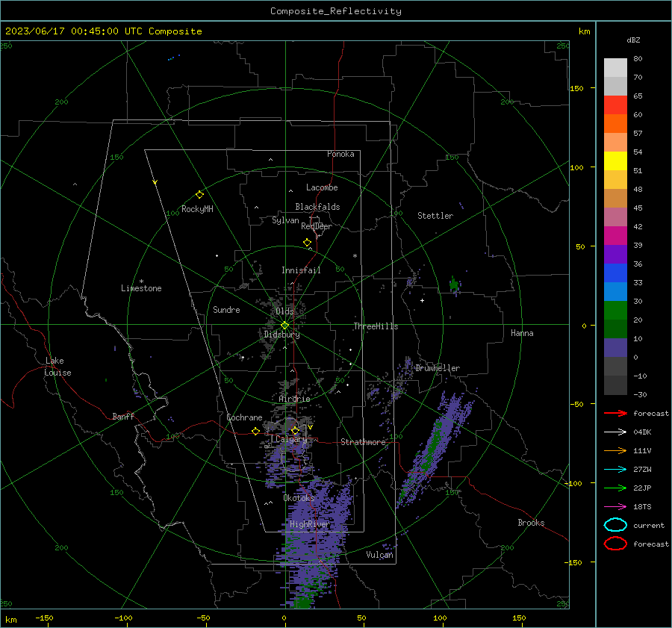
Task: Select the Hanna label
Action: 522,333
